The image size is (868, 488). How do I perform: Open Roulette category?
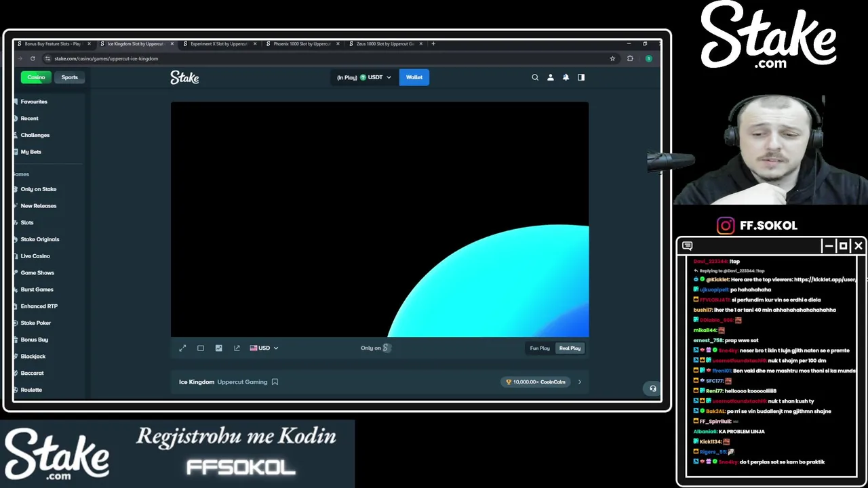pyautogui.click(x=31, y=390)
